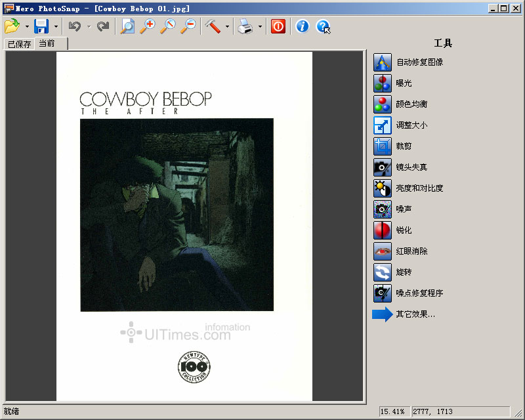Click the 旋转 rotate icon

[383, 272]
